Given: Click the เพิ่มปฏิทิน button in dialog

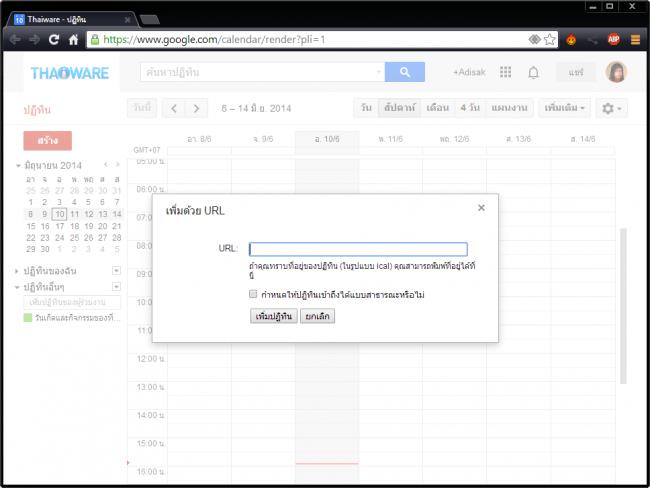Looking at the screenshot, I should pyautogui.click(x=274, y=316).
